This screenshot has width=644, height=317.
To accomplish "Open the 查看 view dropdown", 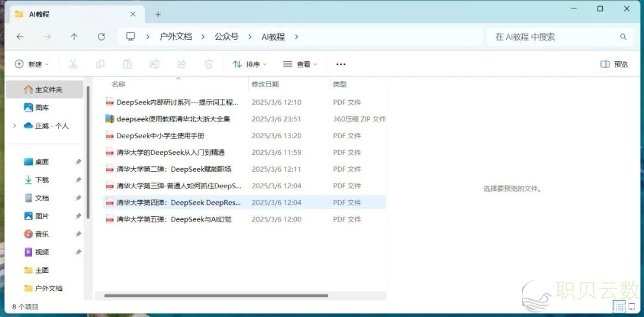I will 300,64.
